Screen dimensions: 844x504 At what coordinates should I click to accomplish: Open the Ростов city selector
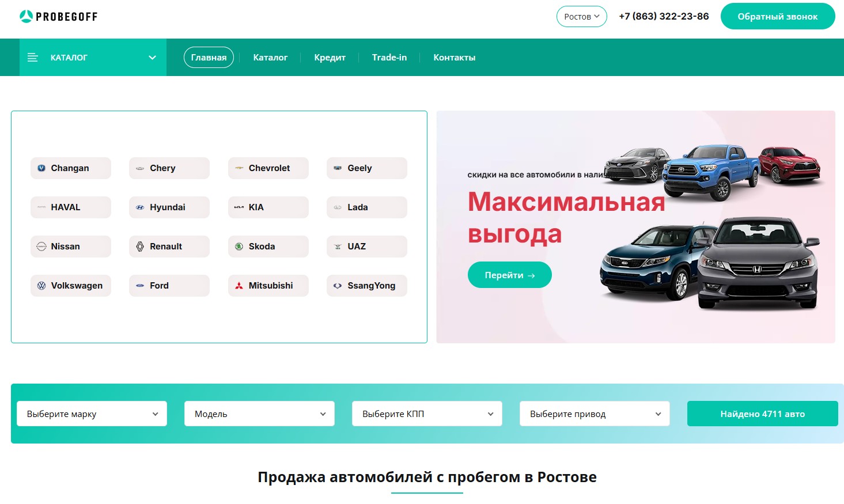(581, 17)
